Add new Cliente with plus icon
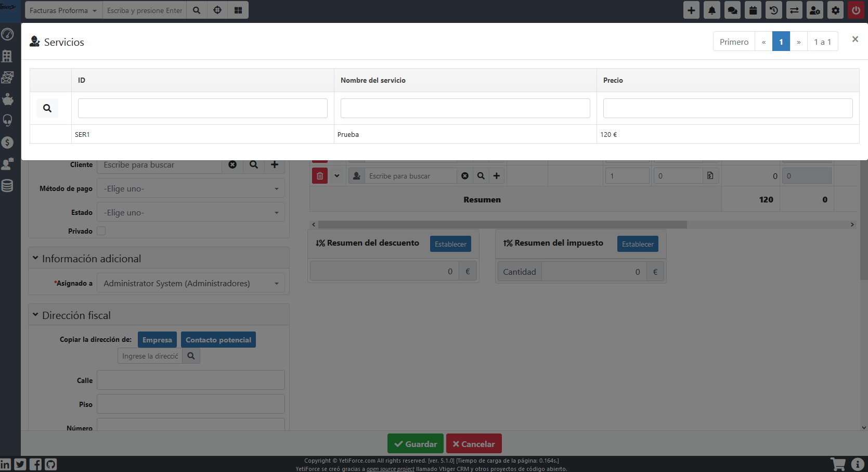Image resolution: width=868 pixels, height=472 pixels. point(275,164)
